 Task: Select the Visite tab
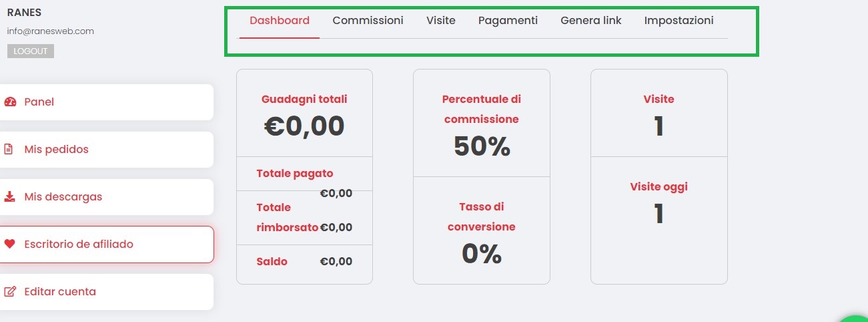click(x=441, y=21)
